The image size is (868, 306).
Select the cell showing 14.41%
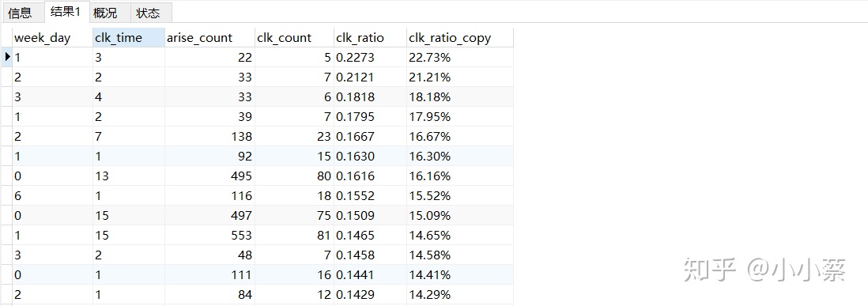(x=459, y=274)
